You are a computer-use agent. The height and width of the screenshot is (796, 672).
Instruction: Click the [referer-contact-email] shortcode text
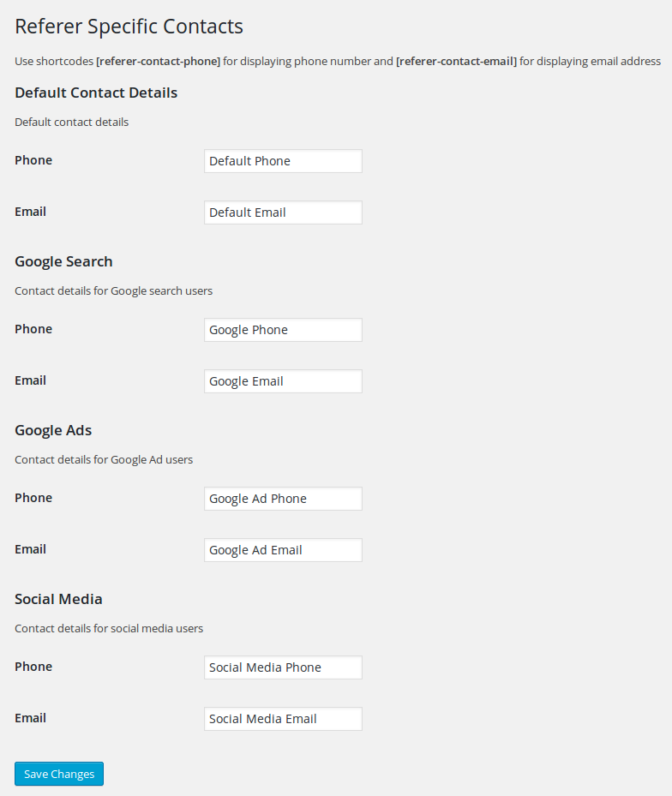(x=456, y=62)
